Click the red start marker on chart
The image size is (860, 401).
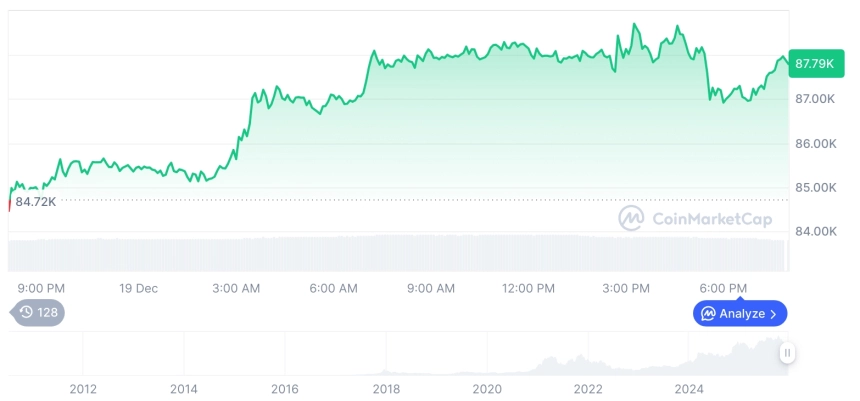(9, 205)
